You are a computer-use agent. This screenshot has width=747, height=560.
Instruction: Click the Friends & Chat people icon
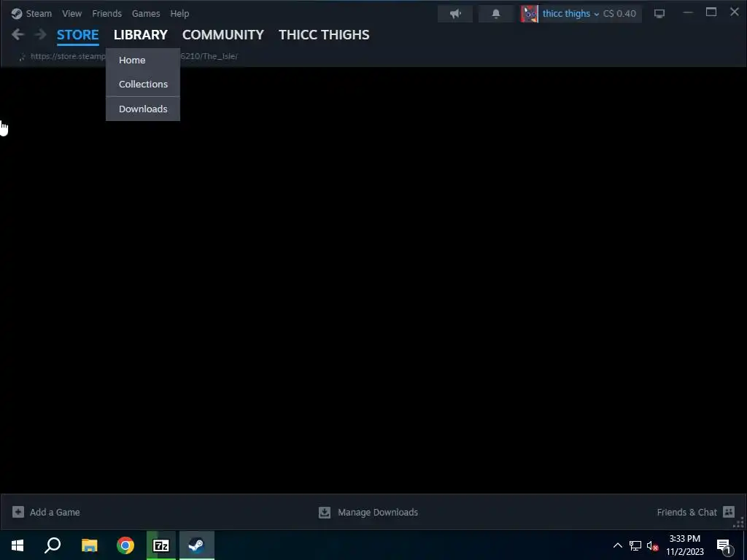tap(729, 512)
